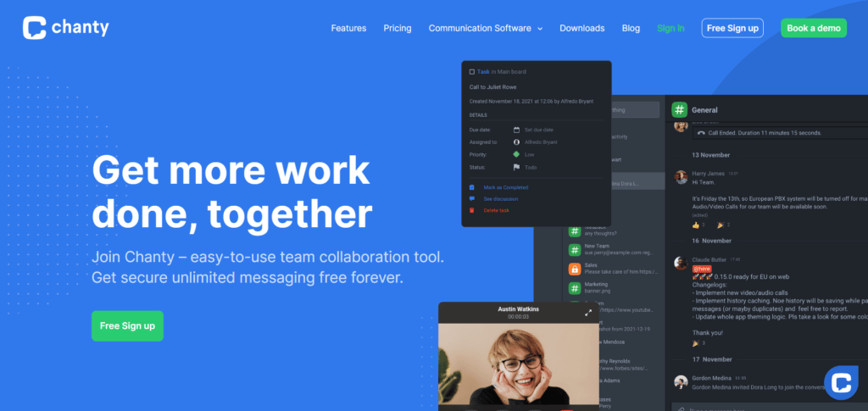Click the Todo status flag icon

516,167
